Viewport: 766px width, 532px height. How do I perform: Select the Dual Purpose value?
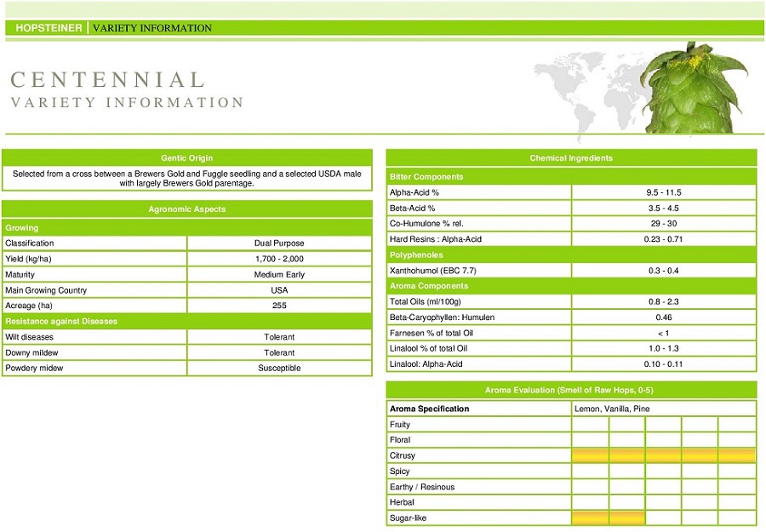coord(279,243)
